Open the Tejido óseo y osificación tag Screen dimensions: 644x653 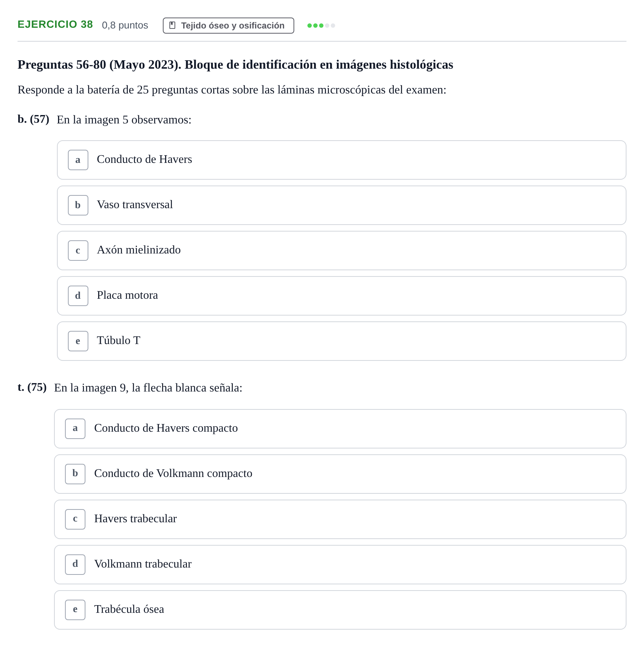tap(228, 26)
